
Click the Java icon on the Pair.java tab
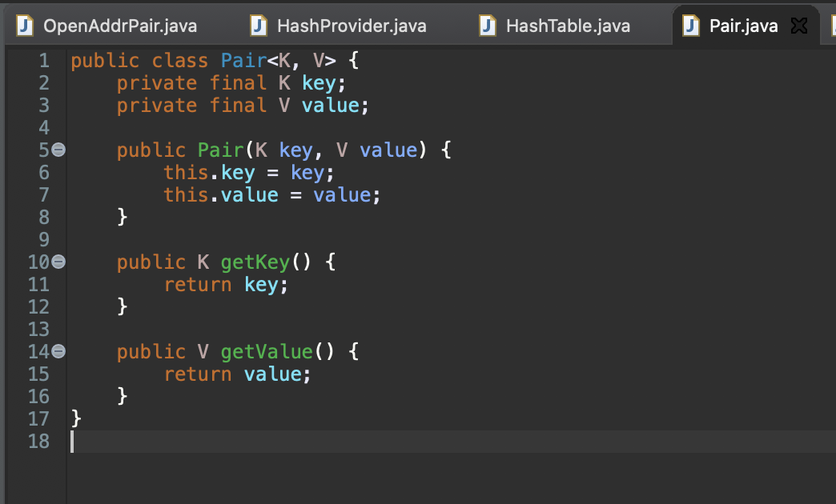689,25
